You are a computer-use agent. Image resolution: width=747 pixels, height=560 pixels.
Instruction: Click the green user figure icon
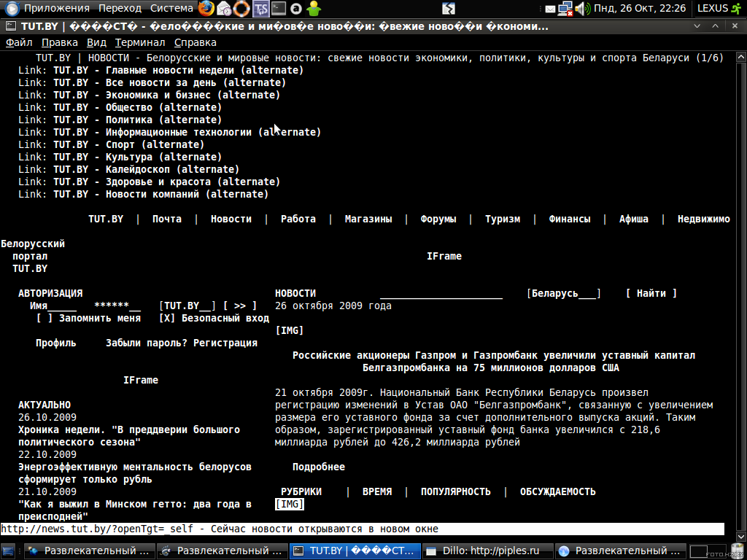pos(314,8)
